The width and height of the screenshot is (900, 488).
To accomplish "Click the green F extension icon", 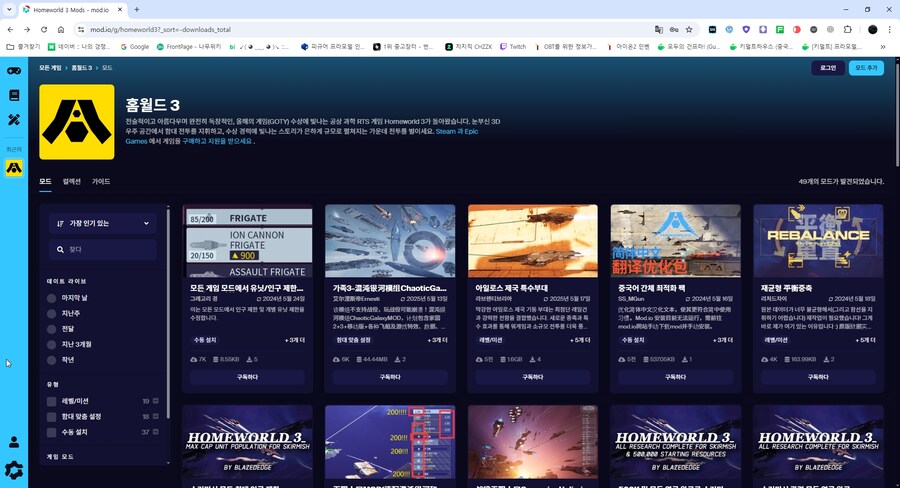I will point(779,29).
